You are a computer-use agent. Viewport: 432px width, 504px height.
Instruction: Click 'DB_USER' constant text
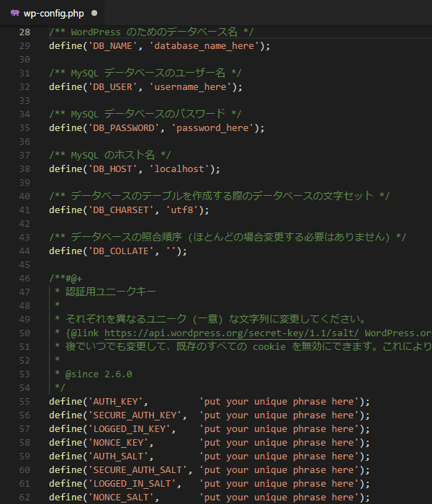112,87
